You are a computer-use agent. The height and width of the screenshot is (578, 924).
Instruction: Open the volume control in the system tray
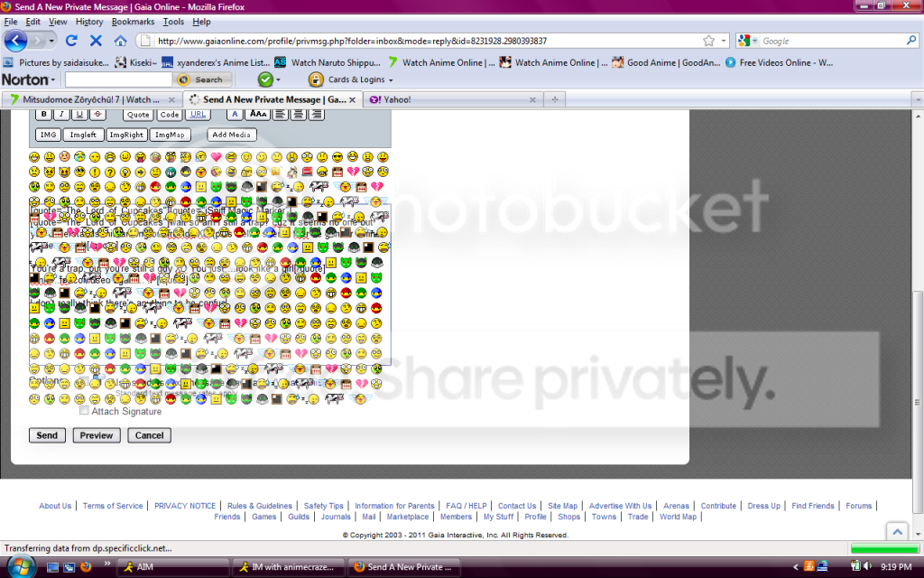[868, 567]
